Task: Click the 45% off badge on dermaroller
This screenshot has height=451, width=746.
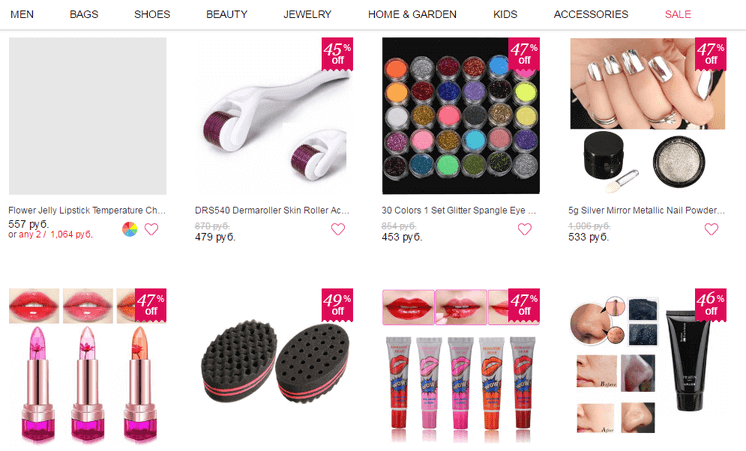Action: (x=337, y=54)
